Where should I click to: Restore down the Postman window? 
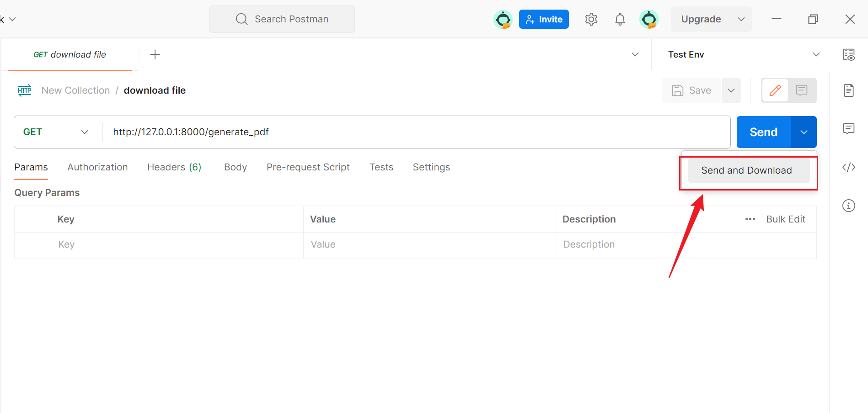coord(813,19)
